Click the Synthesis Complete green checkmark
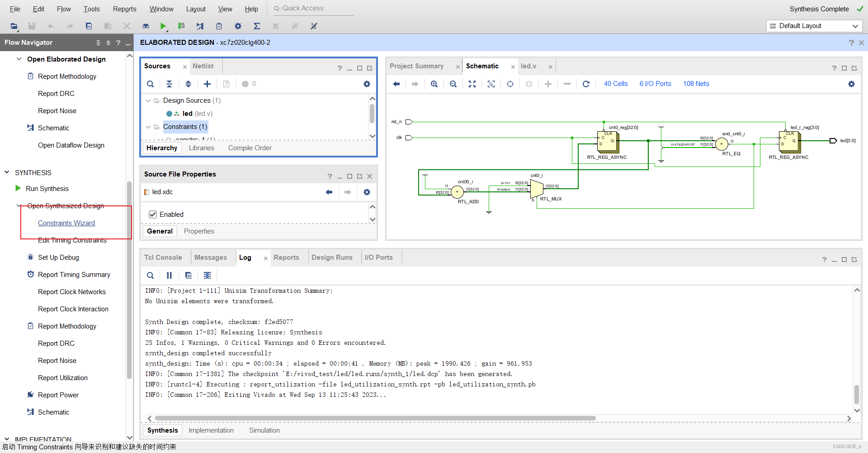 pos(859,9)
